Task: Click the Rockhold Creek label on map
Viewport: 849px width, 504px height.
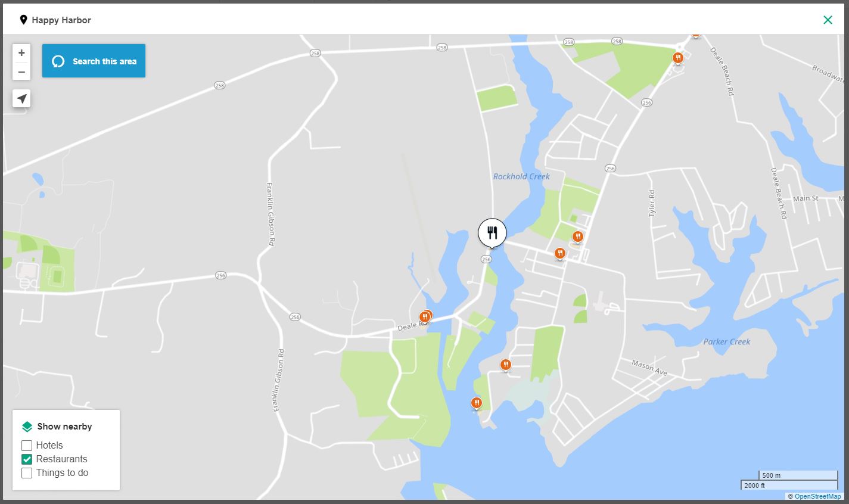Action: click(x=521, y=176)
